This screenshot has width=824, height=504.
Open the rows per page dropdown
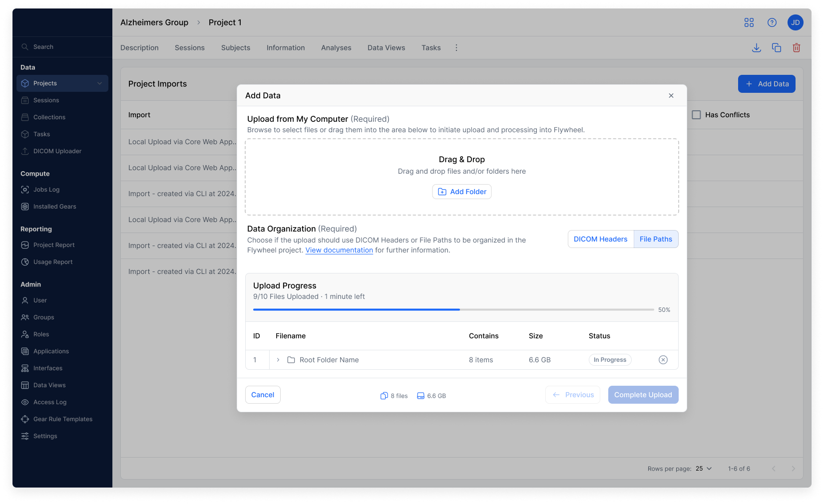tap(704, 469)
